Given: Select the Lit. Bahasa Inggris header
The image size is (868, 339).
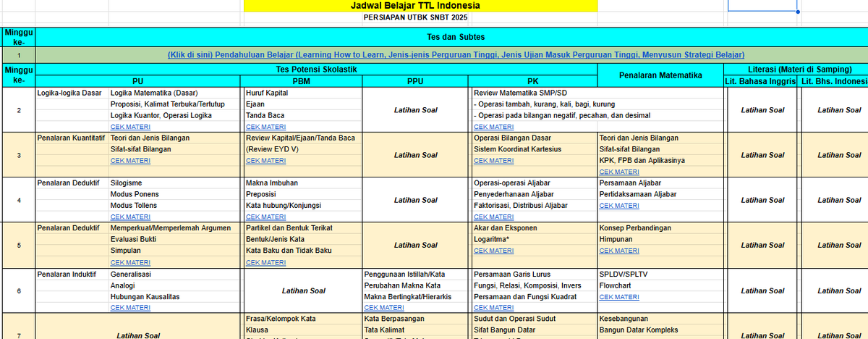Looking at the screenshot, I should tap(762, 80).
